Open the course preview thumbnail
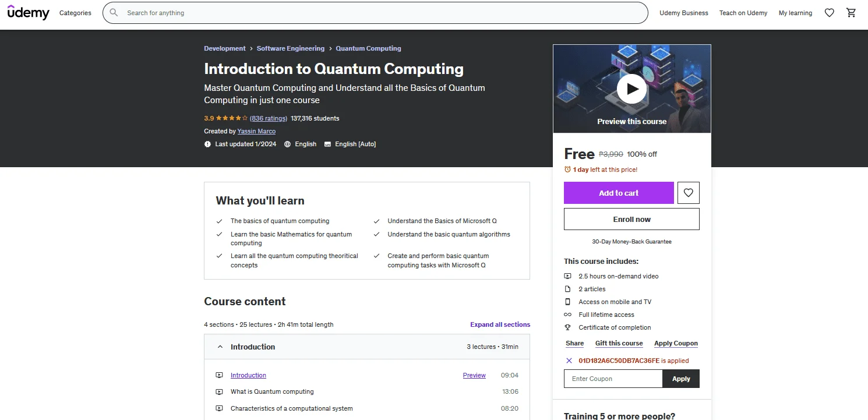Image resolution: width=868 pixels, height=420 pixels. tap(632, 89)
